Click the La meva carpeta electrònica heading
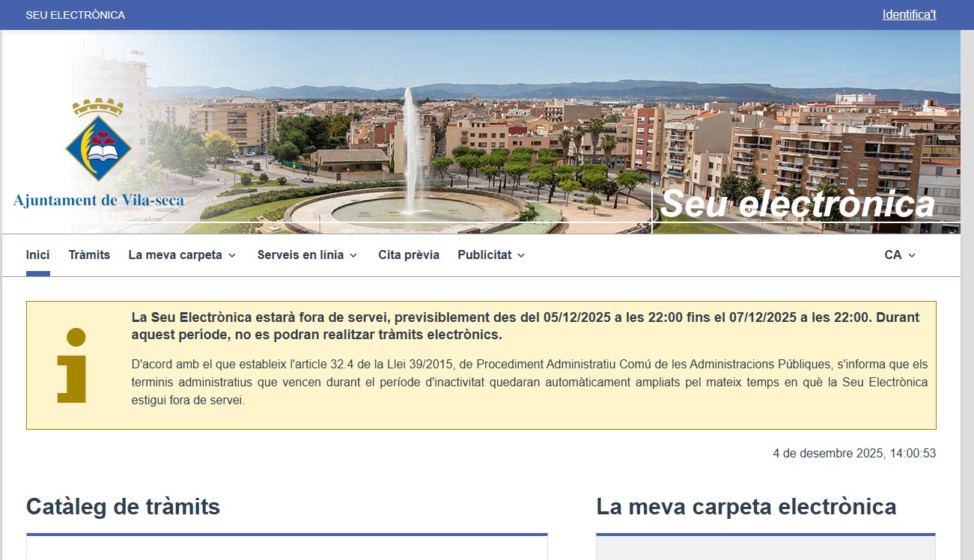Screen dimensions: 974x560 click(x=746, y=507)
